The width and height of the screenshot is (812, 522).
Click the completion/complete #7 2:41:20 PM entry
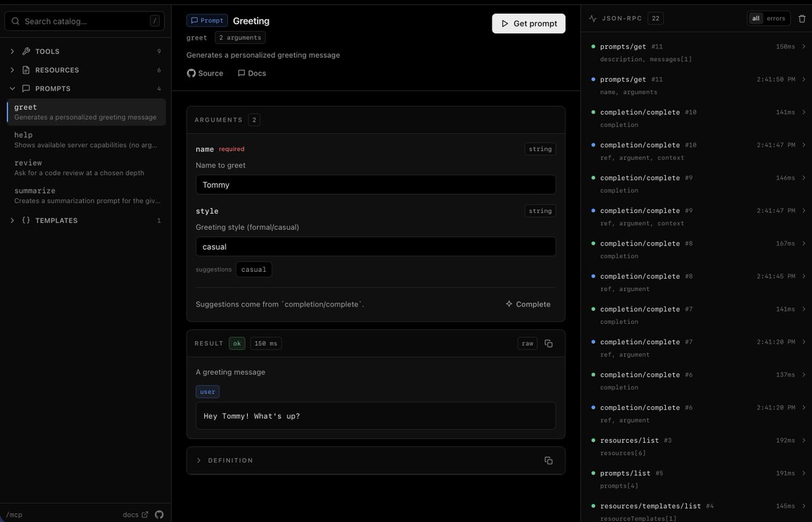pyautogui.click(x=697, y=348)
